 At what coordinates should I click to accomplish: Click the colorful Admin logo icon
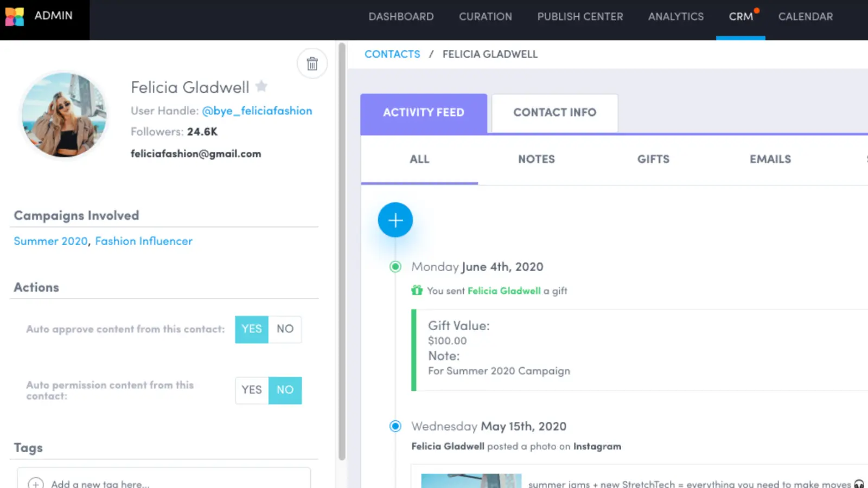[x=15, y=16]
